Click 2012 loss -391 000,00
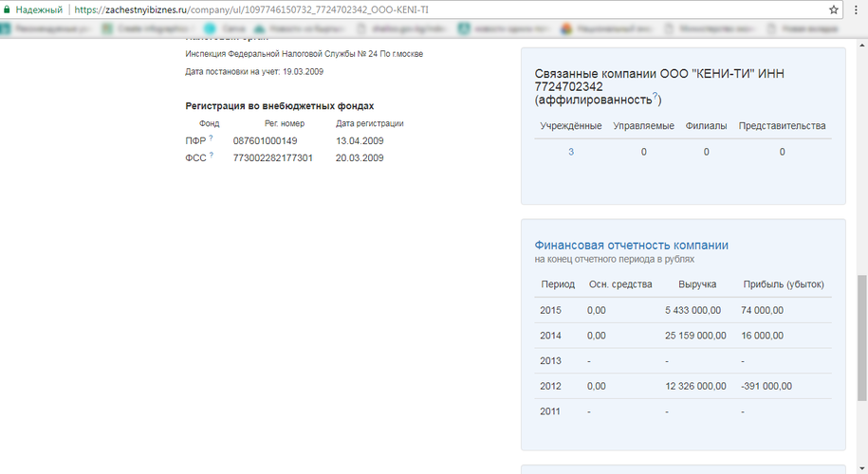Image resolution: width=868 pixels, height=474 pixels. click(766, 386)
